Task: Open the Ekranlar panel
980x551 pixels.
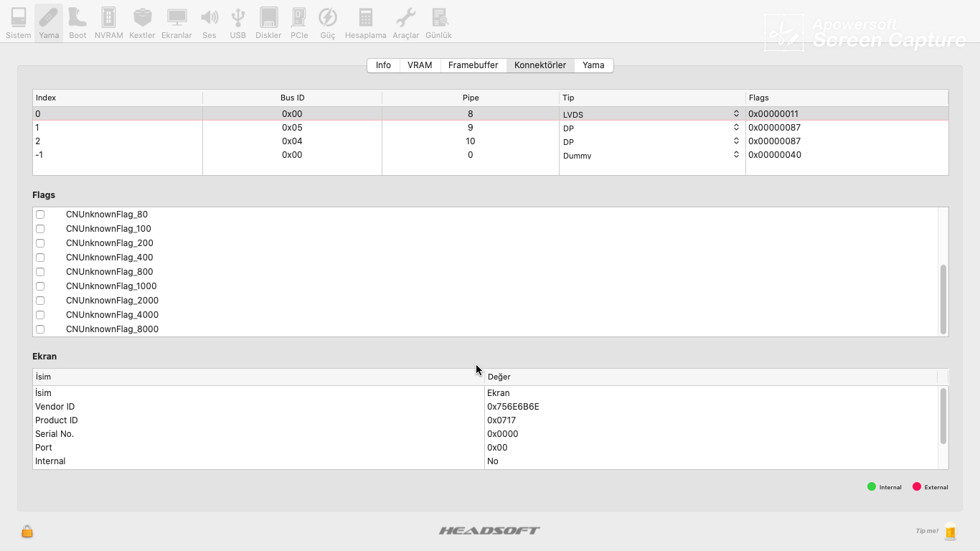Action: [176, 22]
